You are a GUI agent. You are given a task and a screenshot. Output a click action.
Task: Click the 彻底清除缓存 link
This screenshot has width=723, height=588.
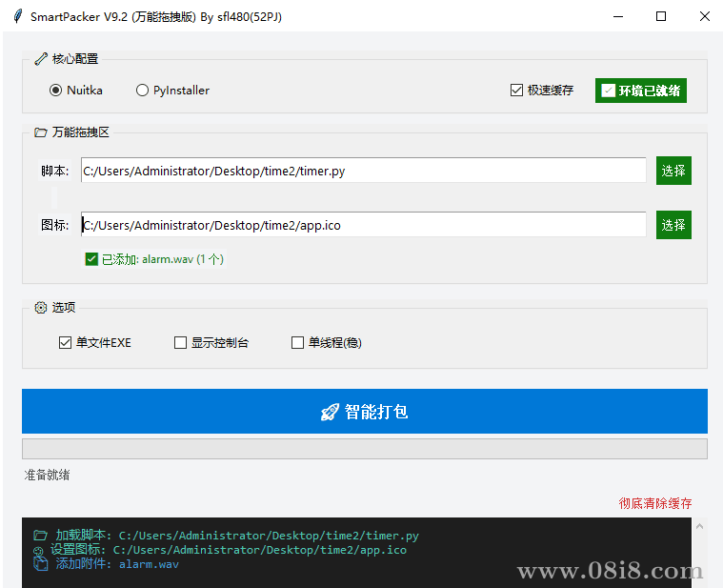coord(655,503)
